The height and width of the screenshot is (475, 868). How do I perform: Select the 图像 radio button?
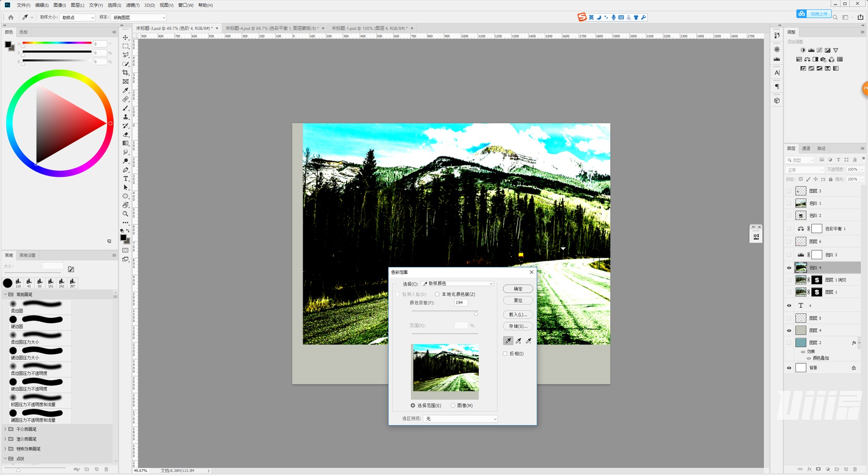point(453,405)
